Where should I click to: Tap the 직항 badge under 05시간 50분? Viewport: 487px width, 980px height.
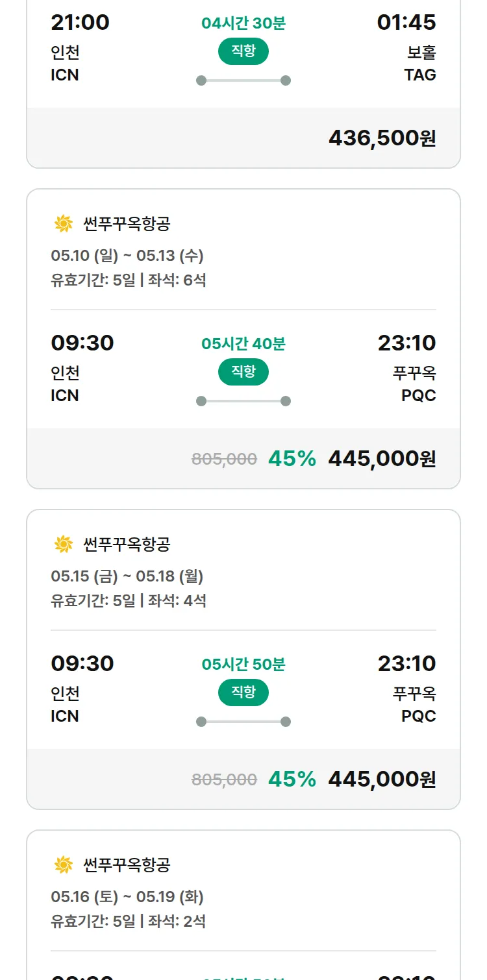pos(243,692)
